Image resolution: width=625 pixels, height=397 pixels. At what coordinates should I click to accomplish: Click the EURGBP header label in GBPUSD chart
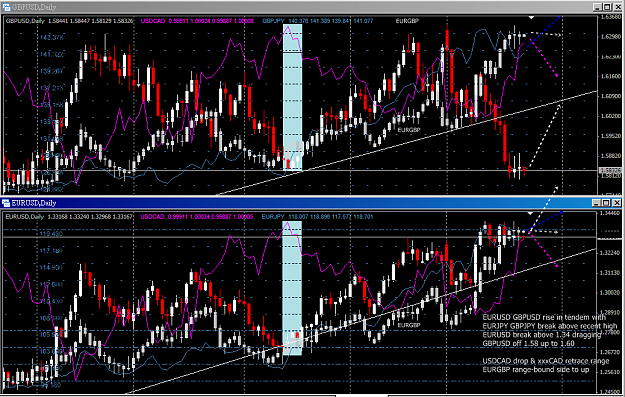click(x=407, y=21)
